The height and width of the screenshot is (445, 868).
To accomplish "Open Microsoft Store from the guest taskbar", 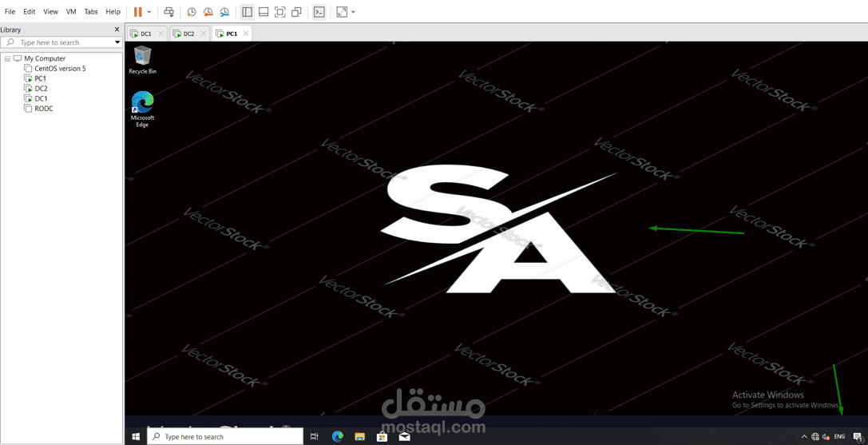I will (382, 437).
